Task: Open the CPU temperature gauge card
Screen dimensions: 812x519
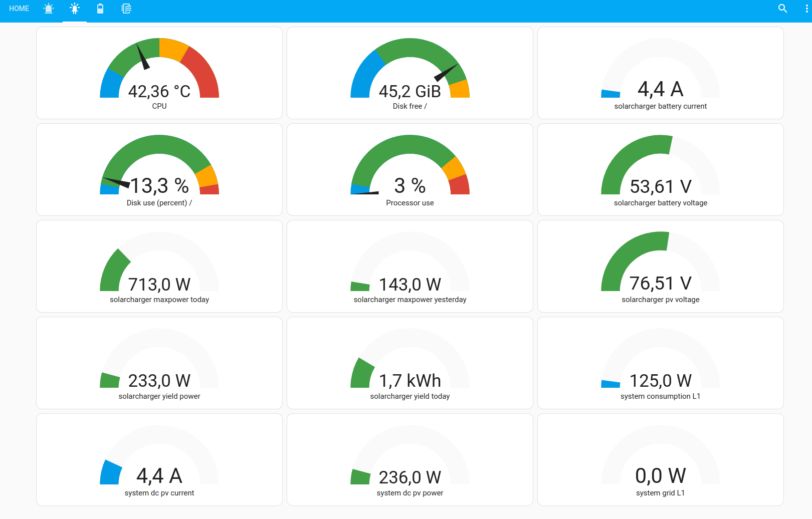Action: point(159,73)
